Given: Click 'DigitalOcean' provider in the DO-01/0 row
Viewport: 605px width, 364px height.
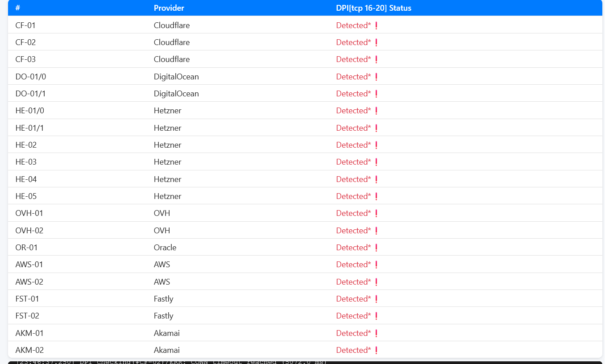Looking at the screenshot, I should (x=176, y=77).
